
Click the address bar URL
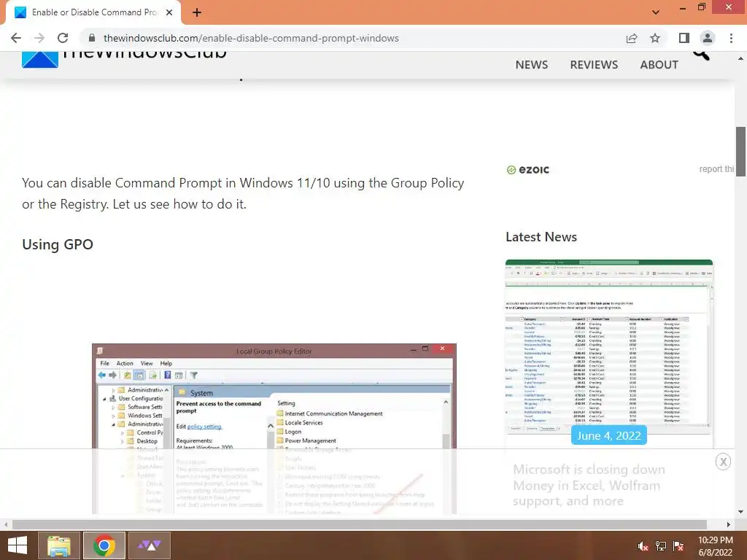(x=251, y=38)
